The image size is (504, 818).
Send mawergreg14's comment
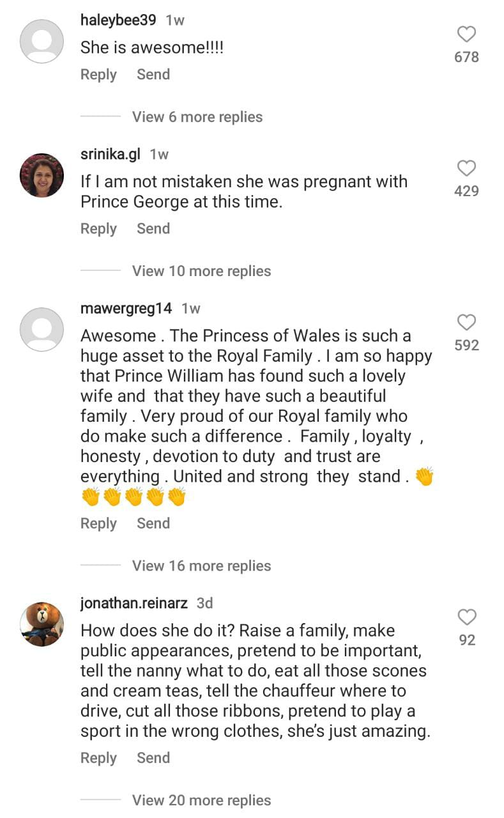tap(153, 523)
